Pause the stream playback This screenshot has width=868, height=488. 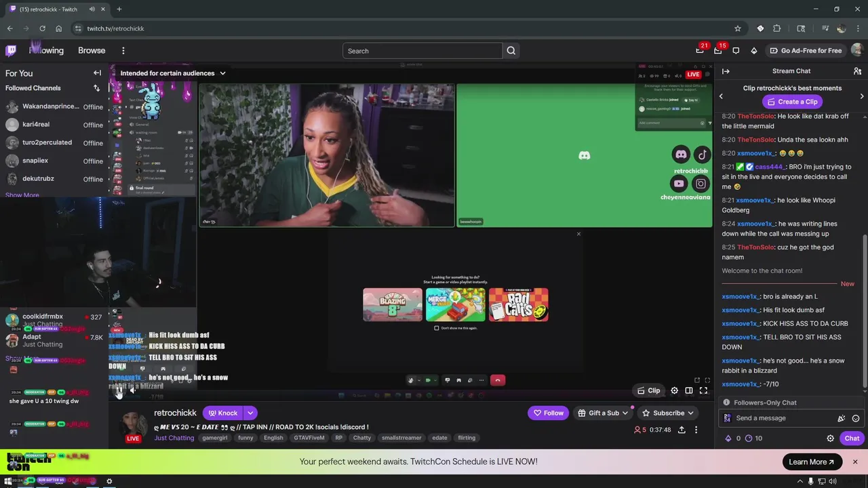click(x=119, y=390)
